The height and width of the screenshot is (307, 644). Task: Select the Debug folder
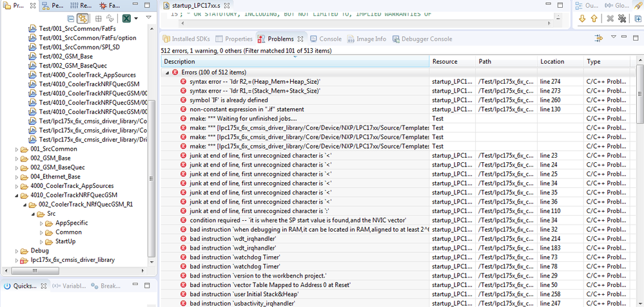pos(35,250)
